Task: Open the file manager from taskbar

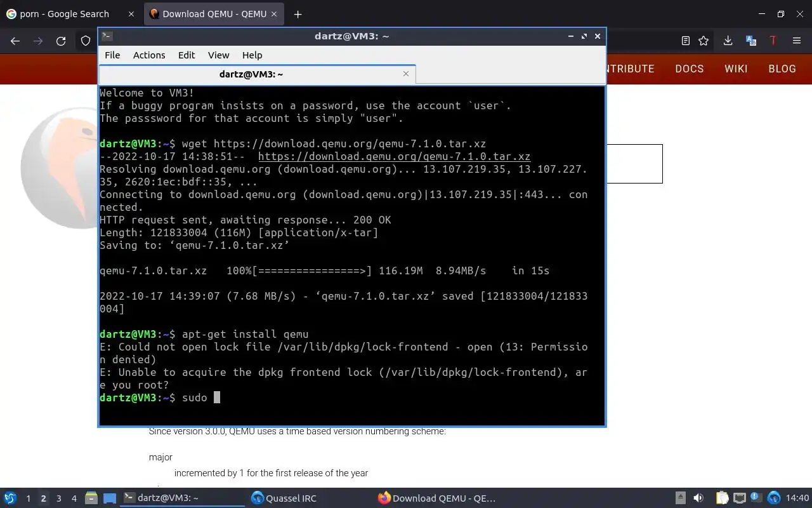Action: pyautogui.click(x=91, y=498)
